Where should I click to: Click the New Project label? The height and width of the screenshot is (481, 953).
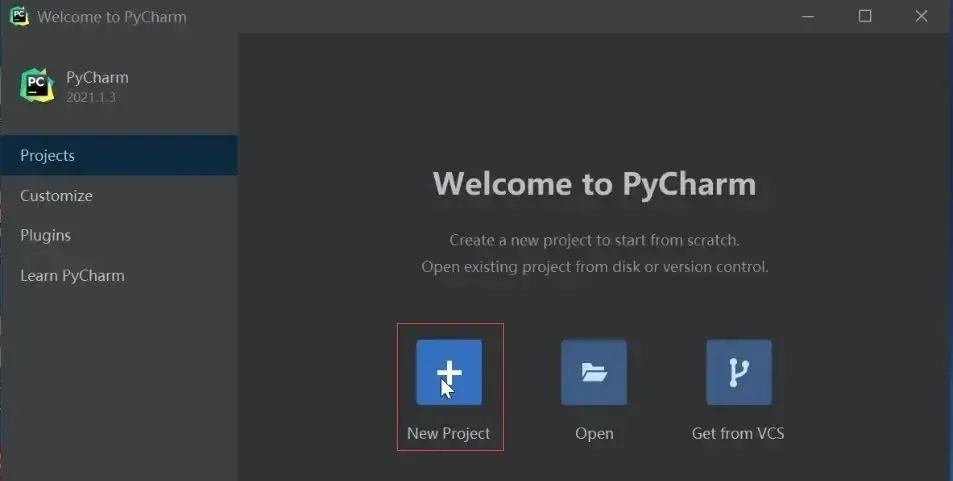(x=449, y=434)
